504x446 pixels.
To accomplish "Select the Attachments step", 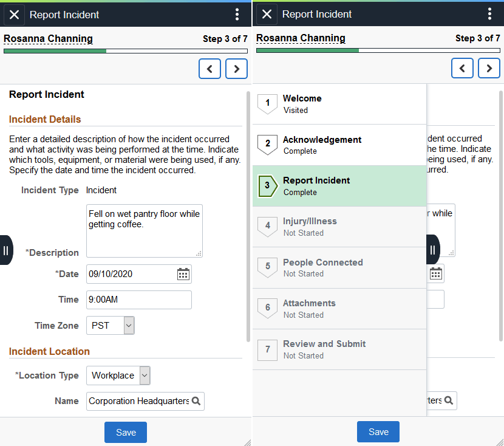I will coord(339,308).
